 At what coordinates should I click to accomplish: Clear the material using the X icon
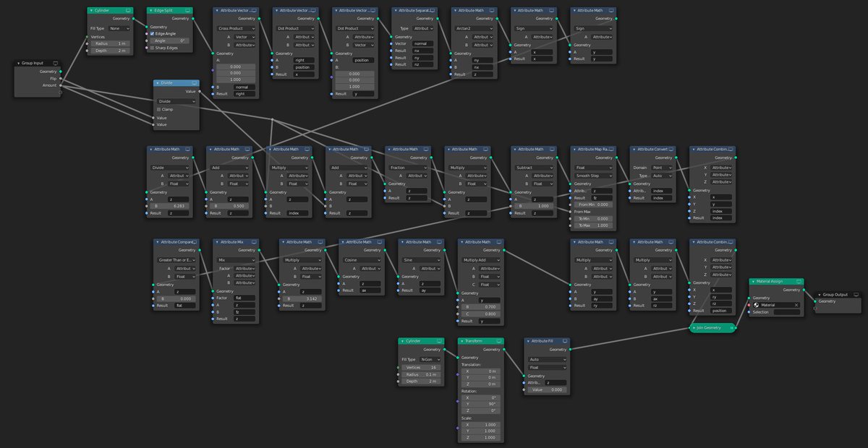(x=796, y=305)
